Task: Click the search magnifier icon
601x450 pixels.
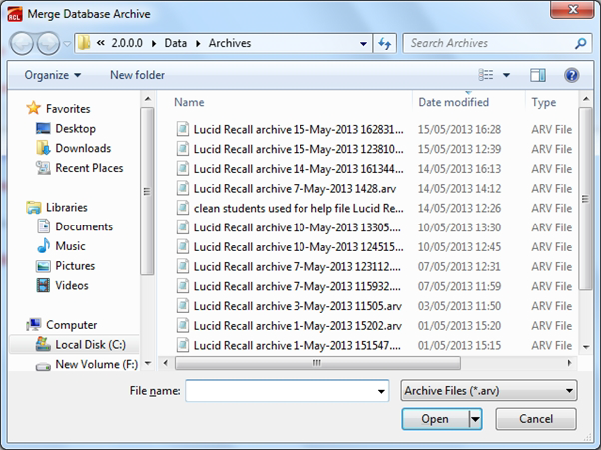Action: tap(581, 43)
